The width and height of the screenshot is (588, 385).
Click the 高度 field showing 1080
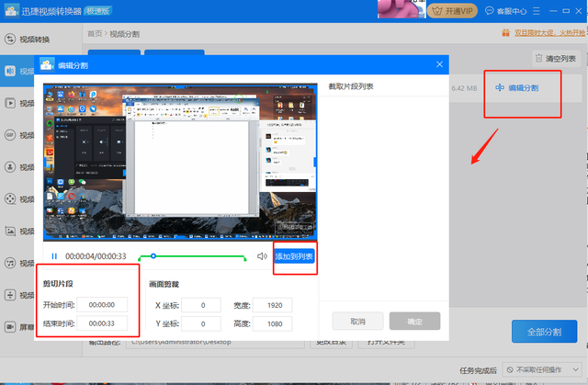point(273,323)
